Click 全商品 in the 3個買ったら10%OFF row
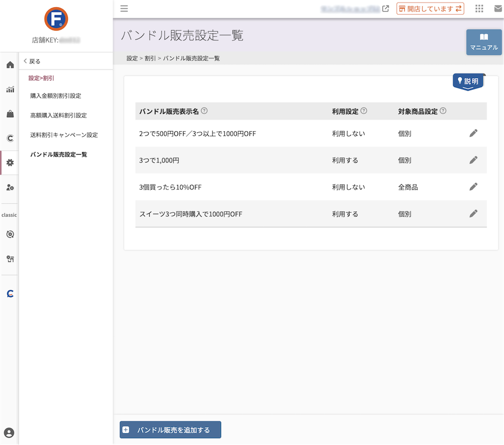 408,187
